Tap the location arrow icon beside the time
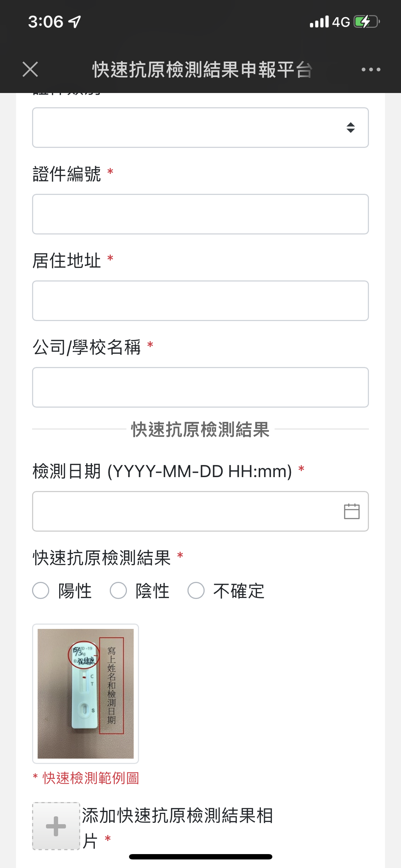Screen dimensions: 401x868 coord(75,22)
